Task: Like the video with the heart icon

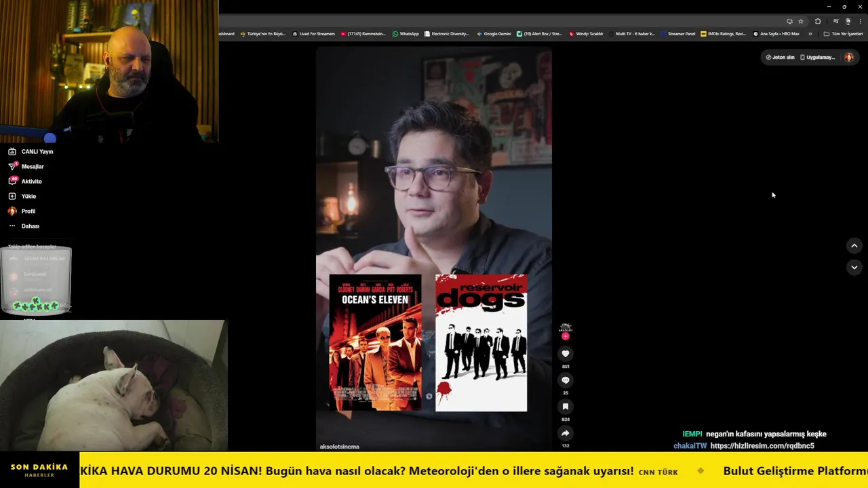Action: pos(566,354)
